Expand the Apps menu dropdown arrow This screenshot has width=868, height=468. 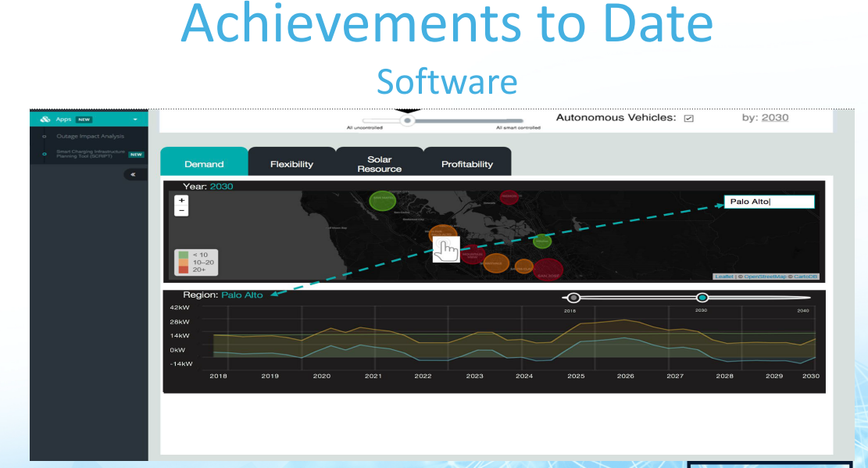point(136,120)
